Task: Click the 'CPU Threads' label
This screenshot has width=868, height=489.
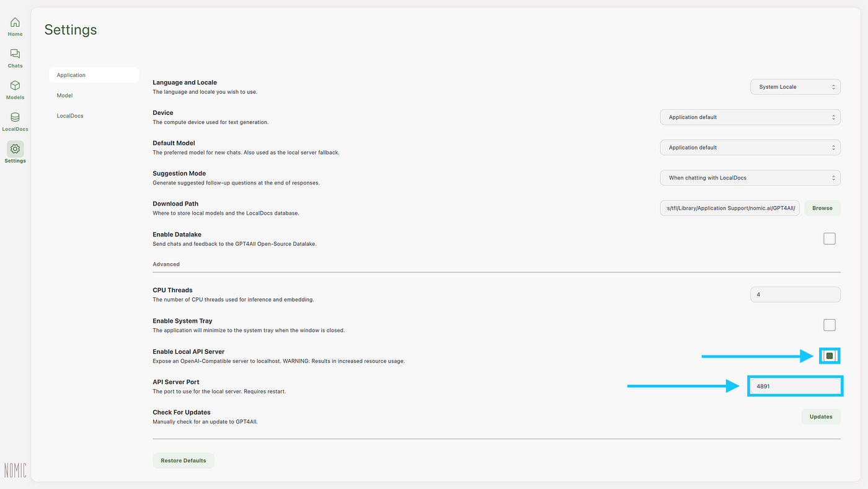Action: coord(172,290)
